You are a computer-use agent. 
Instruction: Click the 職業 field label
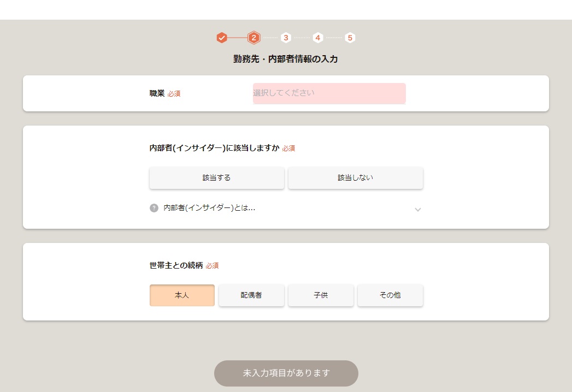(157, 93)
